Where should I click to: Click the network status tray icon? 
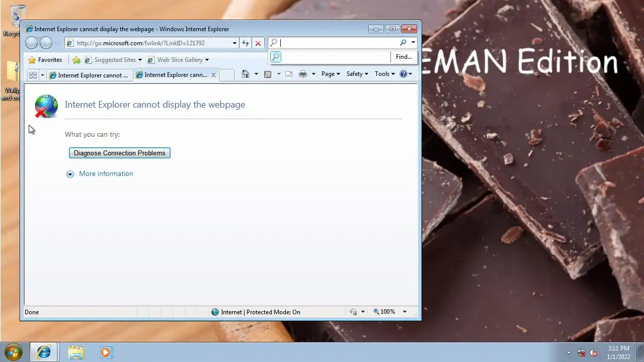[x=581, y=352]
